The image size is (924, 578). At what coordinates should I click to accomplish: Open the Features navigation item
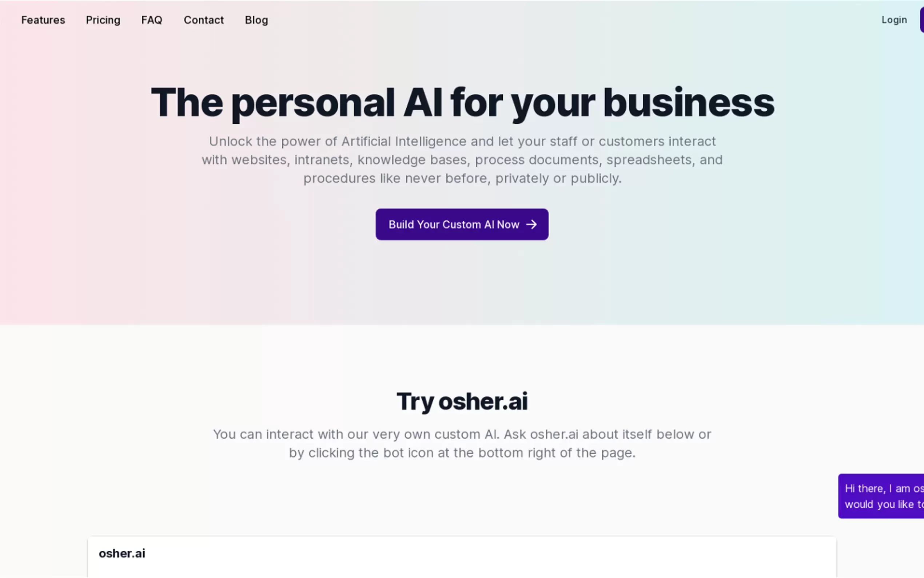(43, 20)
